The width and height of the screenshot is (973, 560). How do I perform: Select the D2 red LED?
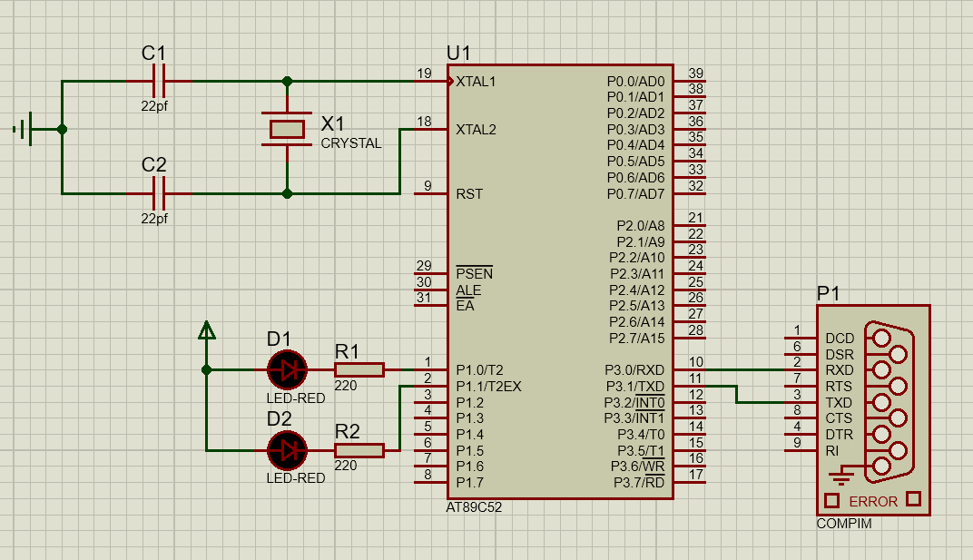click(x=288, y=449)
